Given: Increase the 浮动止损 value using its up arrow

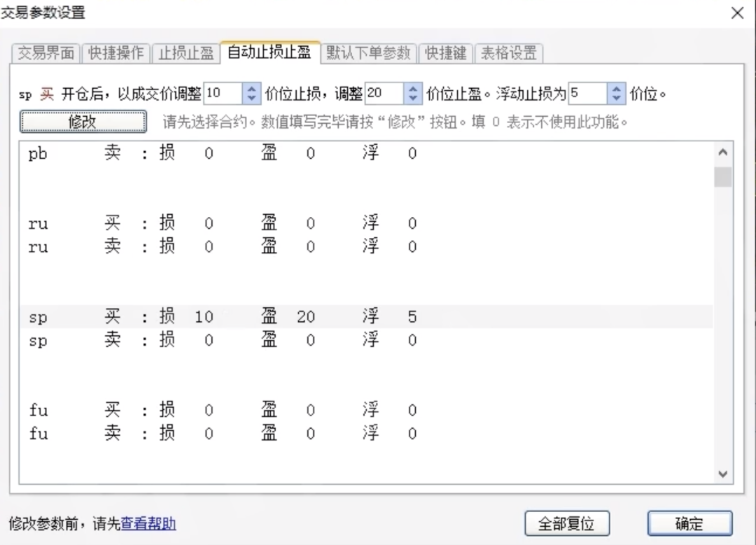Looking at the screenshot, I should point(615,90).
